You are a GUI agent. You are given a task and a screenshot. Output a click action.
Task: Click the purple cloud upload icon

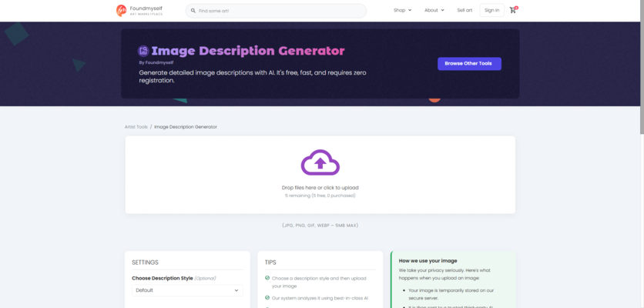click(320, 162)
